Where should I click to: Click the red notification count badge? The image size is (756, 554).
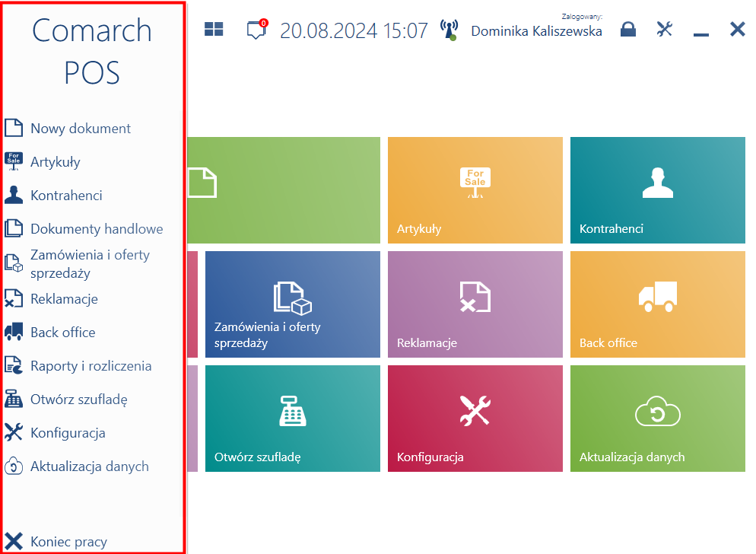pyautogui.click(x=263, y=23)
